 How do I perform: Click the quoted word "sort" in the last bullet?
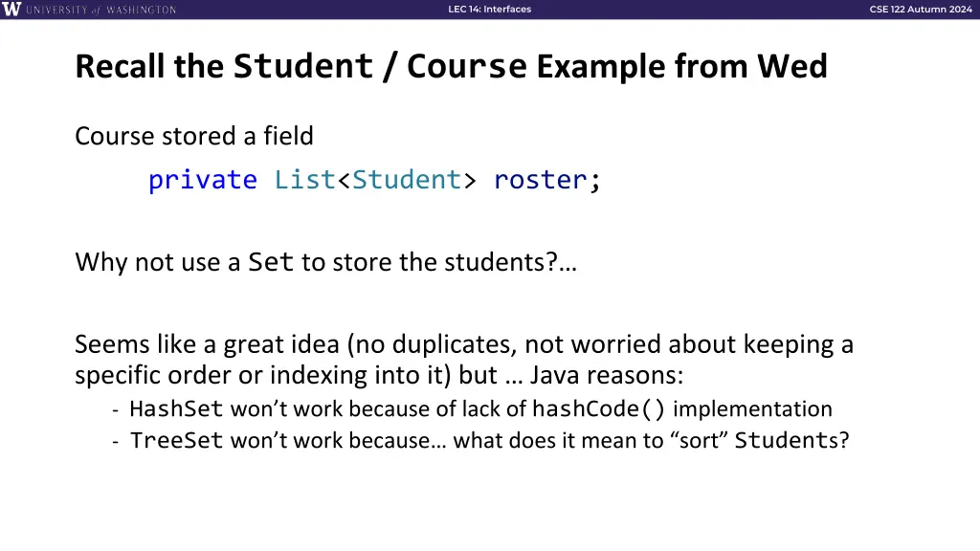point(699,440)
